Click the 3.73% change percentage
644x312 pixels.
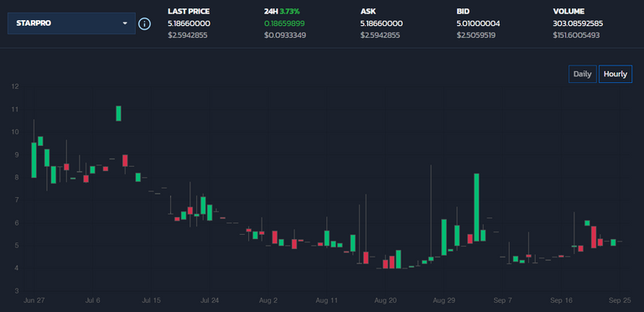pyautogui.click(x=289, y=12)
